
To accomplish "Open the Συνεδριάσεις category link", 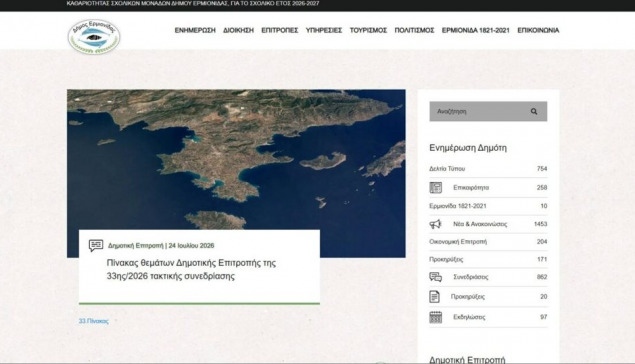I will click(471, 277).
